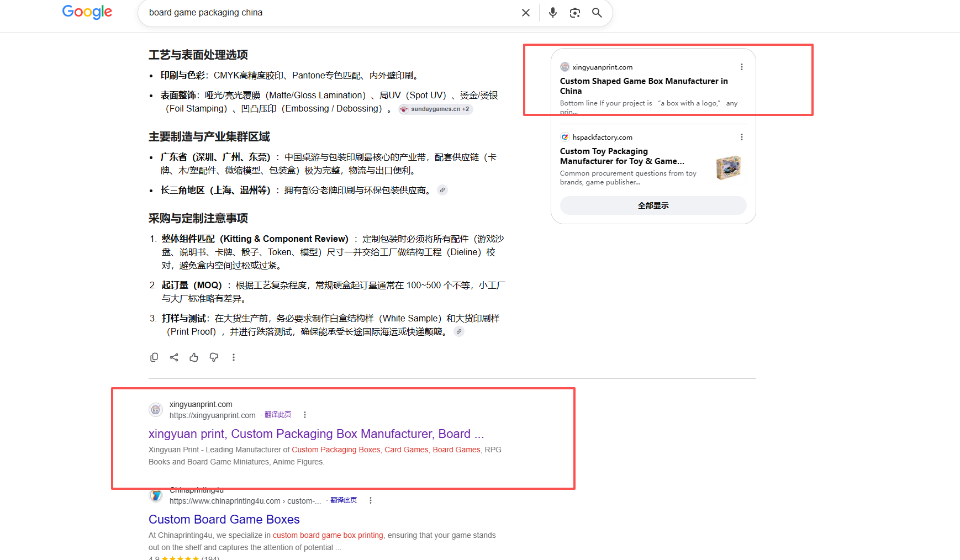Image resolution: width=960 pixels, height=560 pixels.
Task: Open source link after 打样与测试 item
Action: point(459,331)
